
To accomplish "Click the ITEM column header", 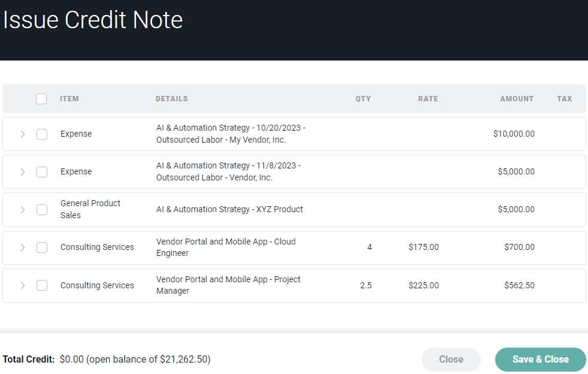I will click(x=69, y=99).
